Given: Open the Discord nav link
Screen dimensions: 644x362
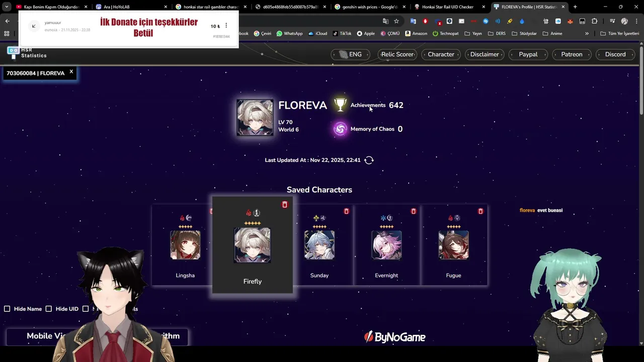Looking at the screenshot, I should (615, 54).
